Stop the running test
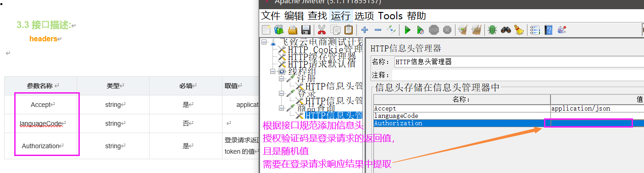Viewport: 644px width, 173px height. (x=433, y=30)
